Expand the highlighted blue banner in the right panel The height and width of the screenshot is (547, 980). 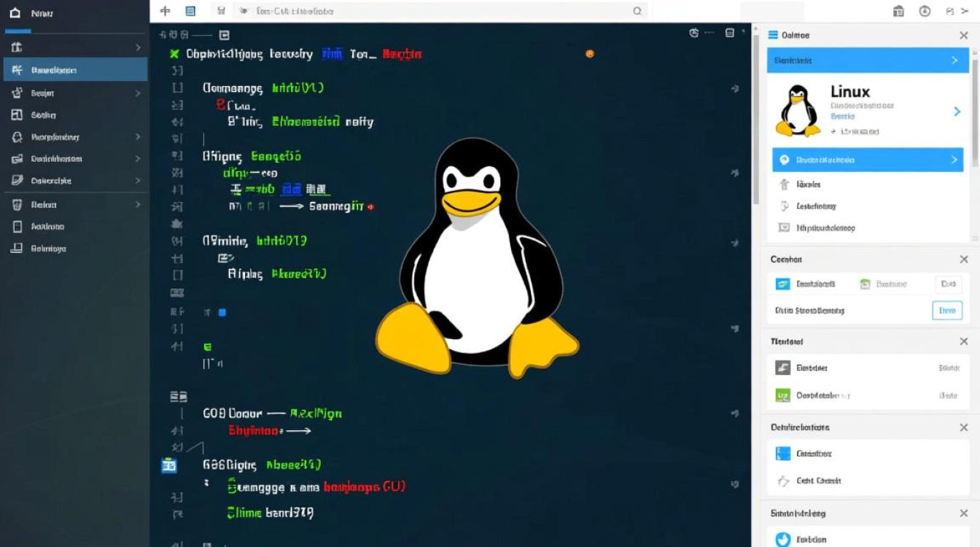coord(867,60)
